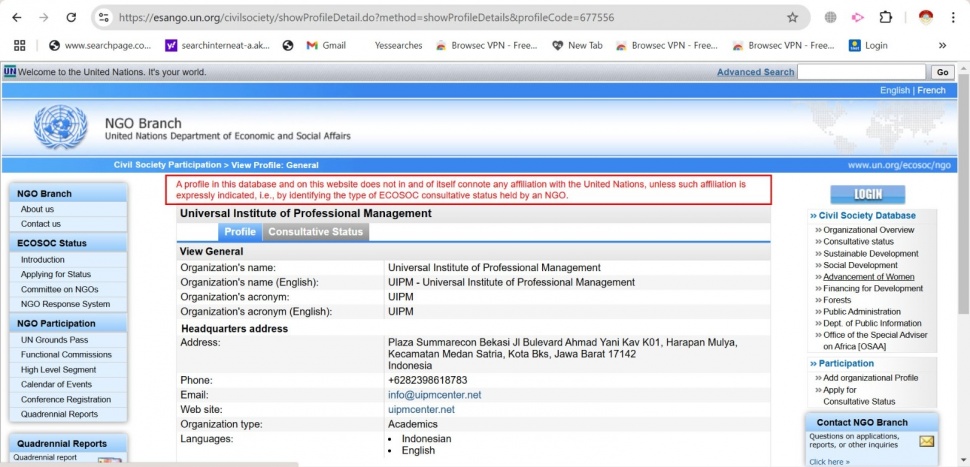Open the Social Development link
Screen dimensions: 970x467
click(860, 265)
